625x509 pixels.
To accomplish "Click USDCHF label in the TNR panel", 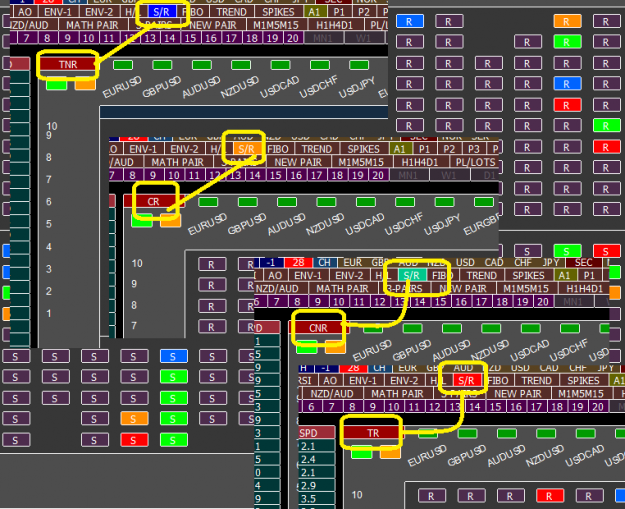I will [319, 86].
